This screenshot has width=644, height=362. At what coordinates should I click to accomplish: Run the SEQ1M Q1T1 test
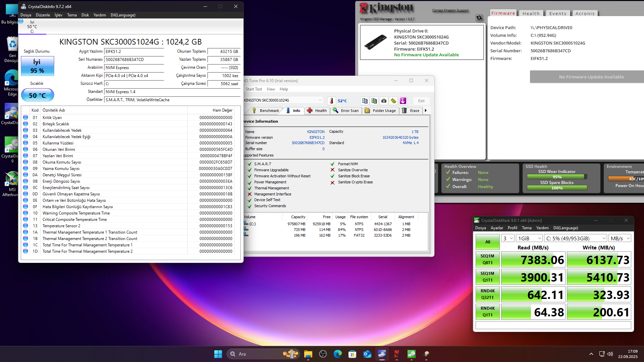487,277
